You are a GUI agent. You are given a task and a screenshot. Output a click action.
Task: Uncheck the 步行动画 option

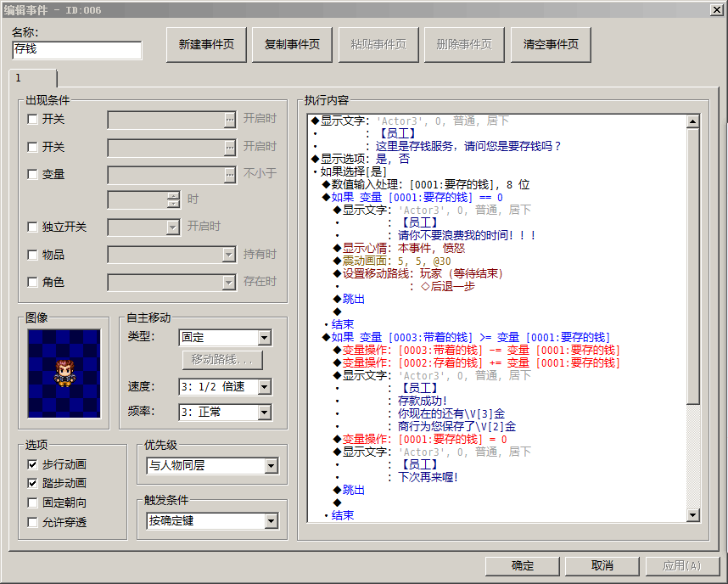(32, 464)
